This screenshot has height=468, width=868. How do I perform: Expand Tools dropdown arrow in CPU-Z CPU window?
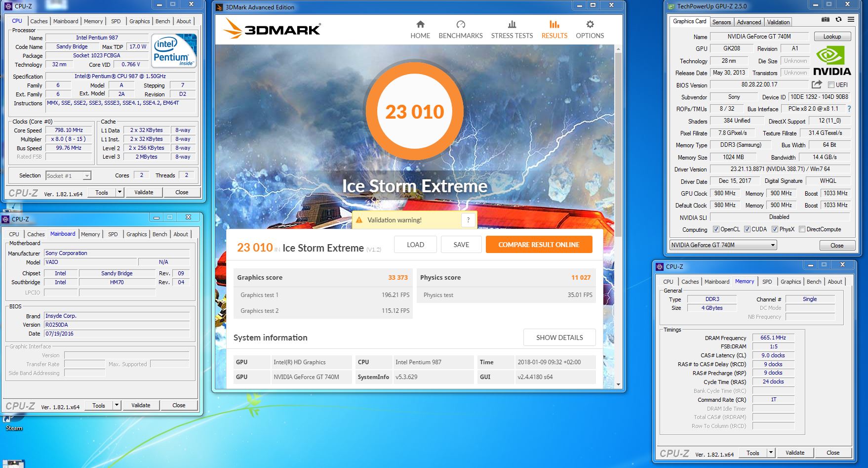tap(119, 192)
